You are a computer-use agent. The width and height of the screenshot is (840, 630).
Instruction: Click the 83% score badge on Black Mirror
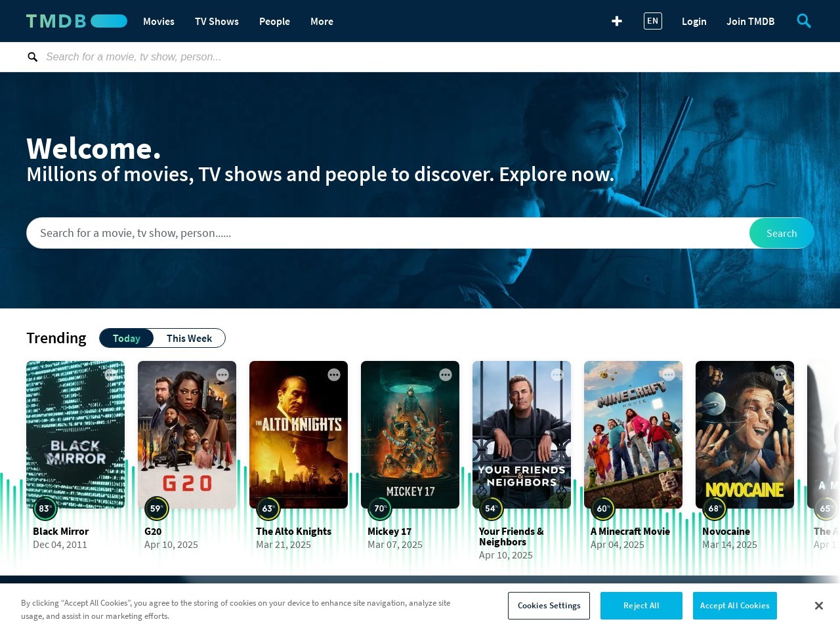(45, 509)
